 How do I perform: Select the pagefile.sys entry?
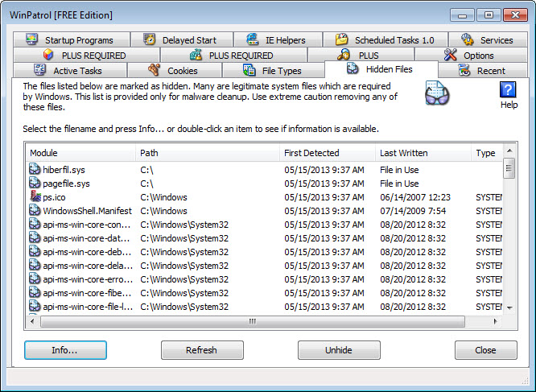(264, 184)
